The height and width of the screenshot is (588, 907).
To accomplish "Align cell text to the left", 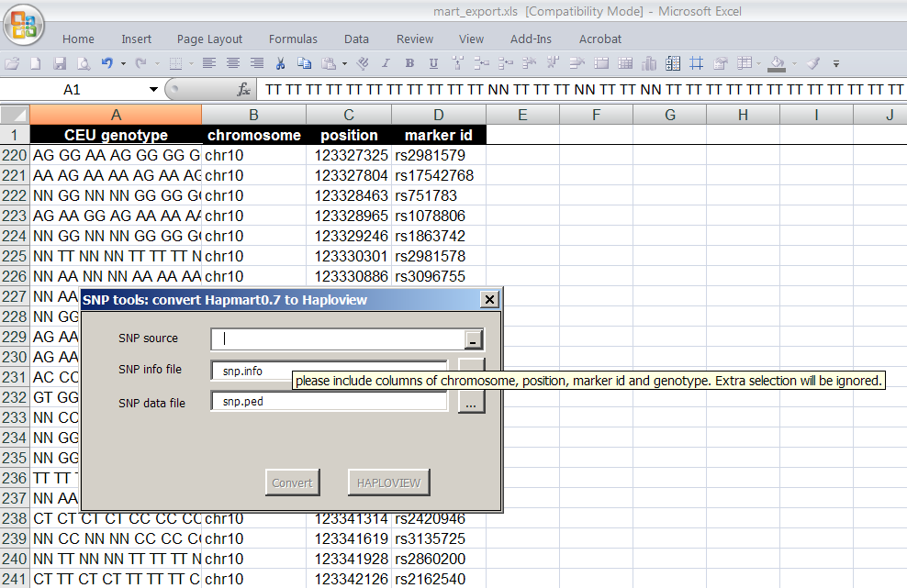I will pos(208,63).
